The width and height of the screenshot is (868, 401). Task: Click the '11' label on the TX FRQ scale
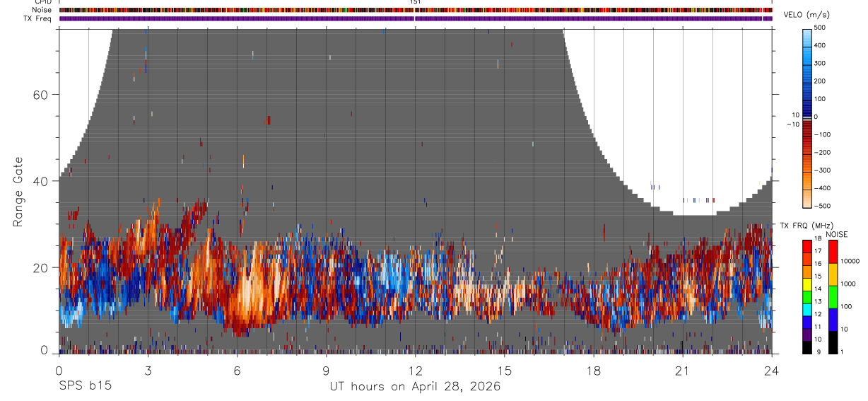[x=819, y=327]
